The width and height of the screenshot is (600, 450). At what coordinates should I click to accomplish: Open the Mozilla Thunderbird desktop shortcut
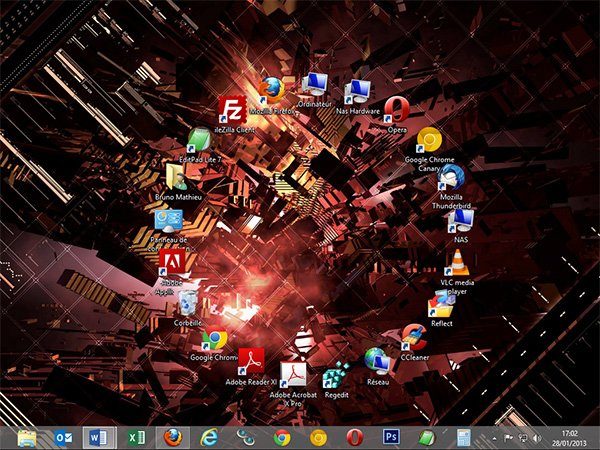451,177
